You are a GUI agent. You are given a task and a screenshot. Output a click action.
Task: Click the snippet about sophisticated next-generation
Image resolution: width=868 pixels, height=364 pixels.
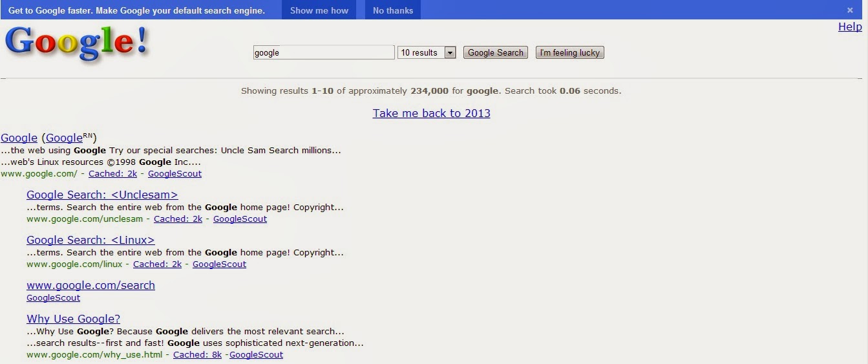[195, 343]
